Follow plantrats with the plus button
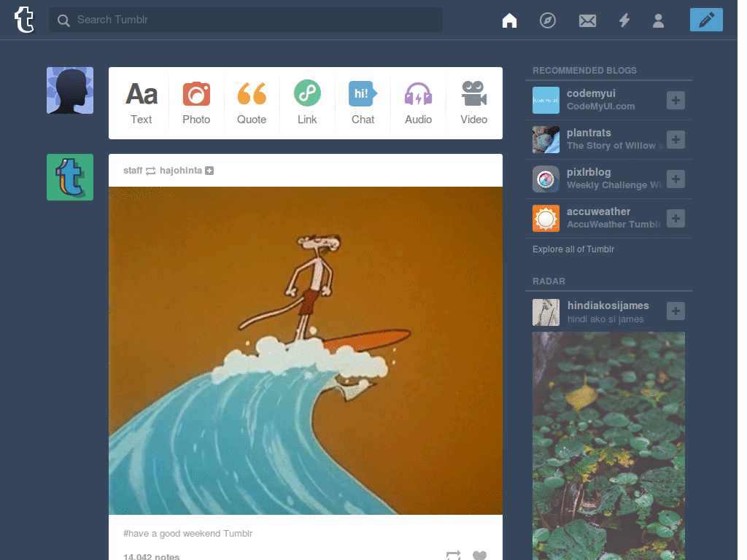 (676, 139)
